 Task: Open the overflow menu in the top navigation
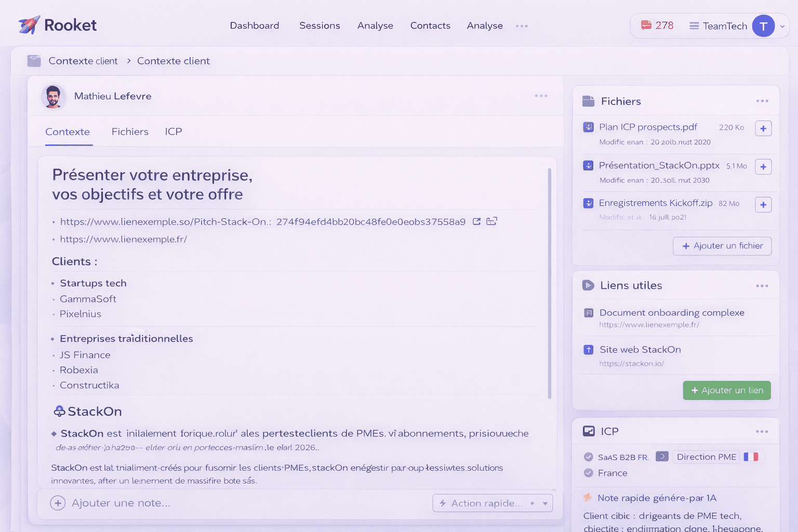click(522, 25)
